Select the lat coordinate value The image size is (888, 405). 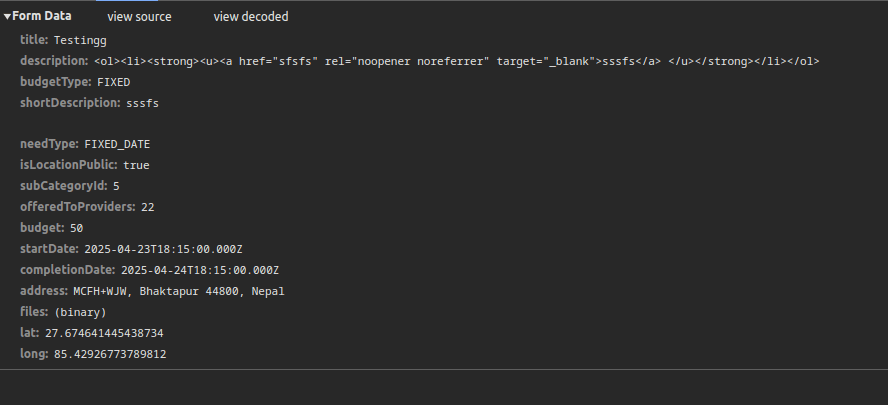[104, 333]
